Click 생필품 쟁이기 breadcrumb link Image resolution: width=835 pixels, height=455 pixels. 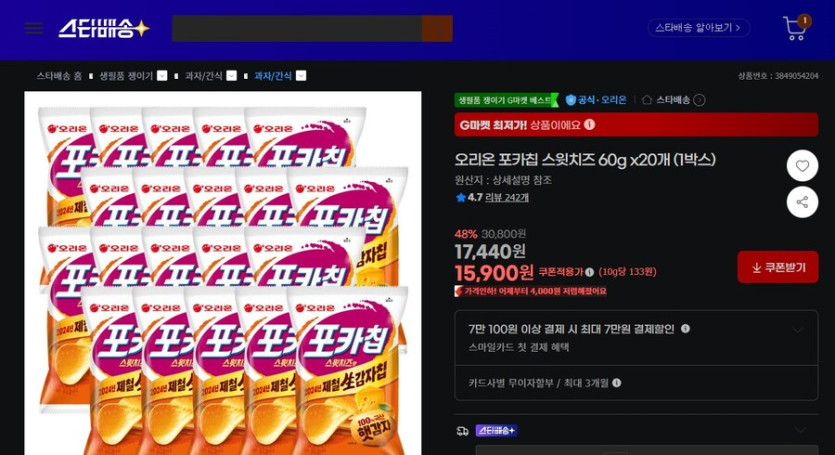coord(126,76)
